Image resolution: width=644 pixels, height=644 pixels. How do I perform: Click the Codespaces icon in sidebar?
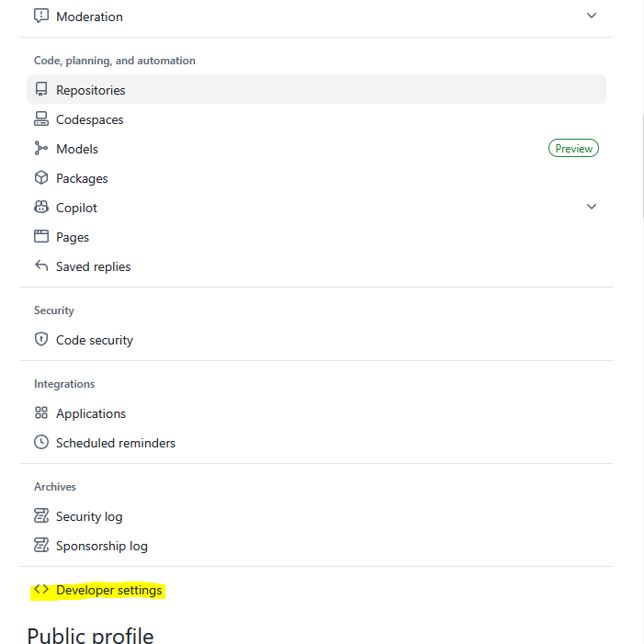click(x=40, y=119)
